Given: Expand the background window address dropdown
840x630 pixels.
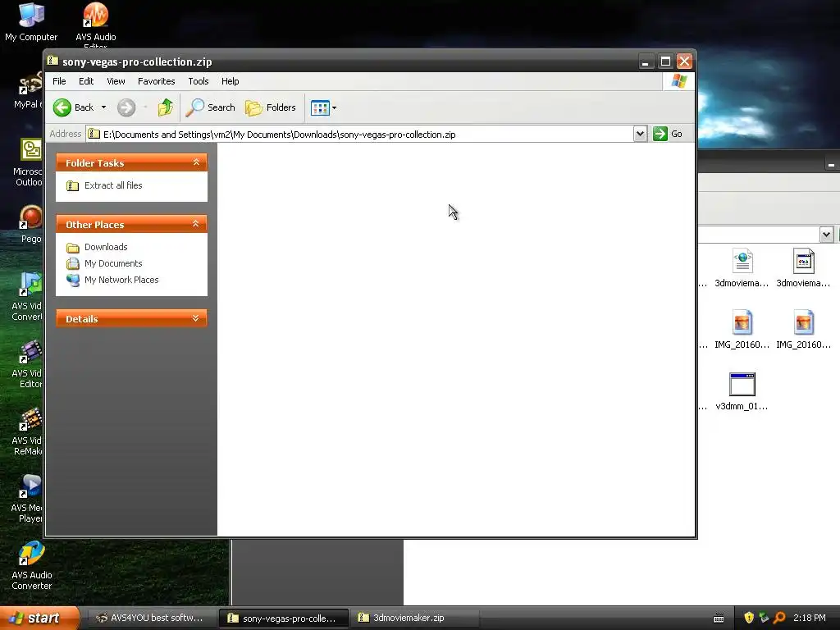Looking at the screenshot, I should pos(826,234).
